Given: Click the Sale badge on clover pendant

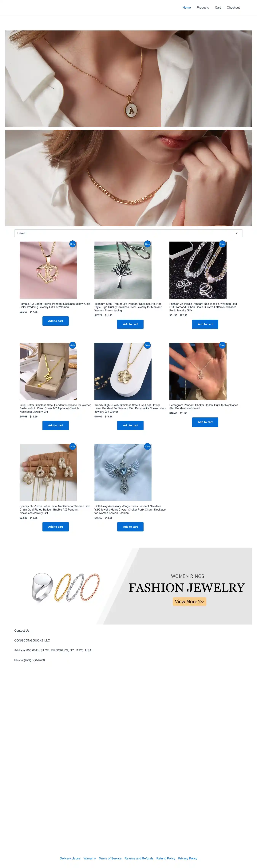Looking at the screenshot, I should pyautogui.click(x=147, y=345).
